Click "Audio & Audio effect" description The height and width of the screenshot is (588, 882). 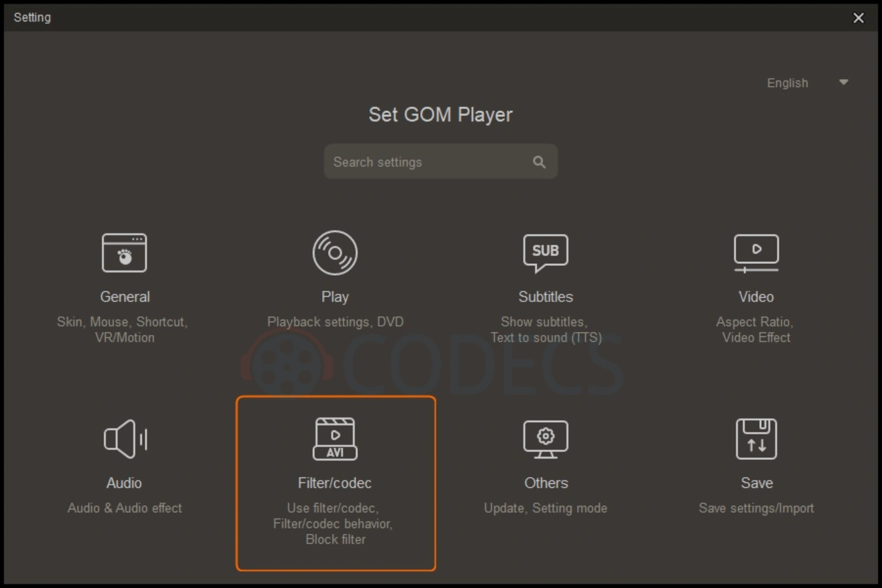[125, 508]
